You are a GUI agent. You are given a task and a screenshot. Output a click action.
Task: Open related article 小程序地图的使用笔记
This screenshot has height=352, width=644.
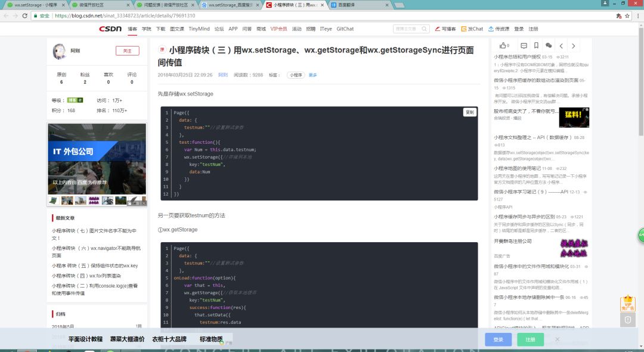(x=517, y=168)
